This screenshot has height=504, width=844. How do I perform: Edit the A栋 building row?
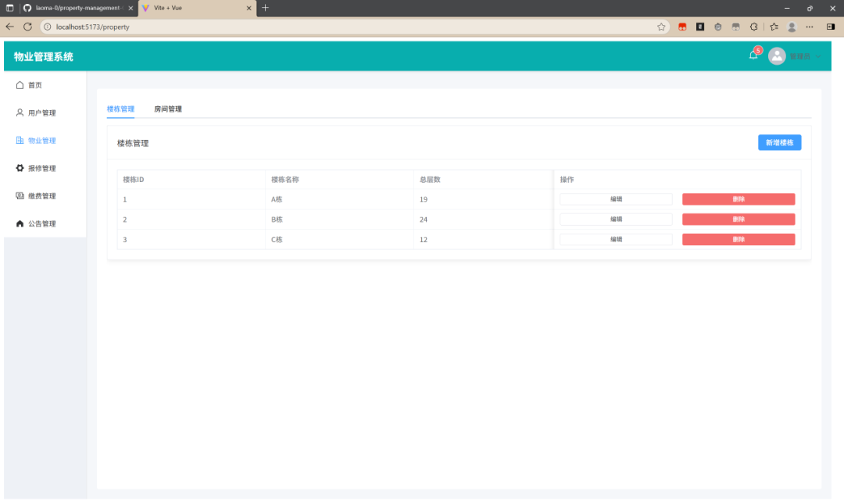click(x=616, y=199)
